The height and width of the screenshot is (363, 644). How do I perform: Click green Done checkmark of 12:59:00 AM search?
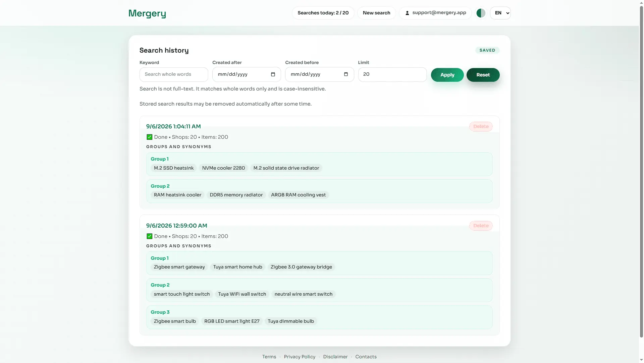(150, 236)
